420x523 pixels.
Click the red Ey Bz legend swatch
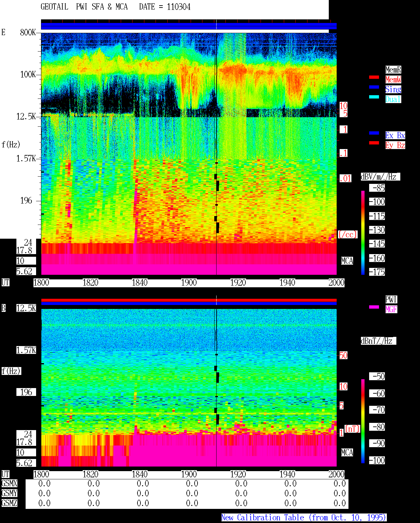click(x=374, y=143)
